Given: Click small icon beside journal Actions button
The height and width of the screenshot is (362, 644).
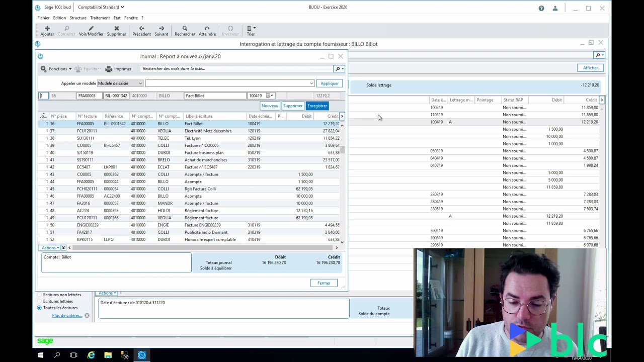Looking at the screenshot, I should [x=63, y=248].
